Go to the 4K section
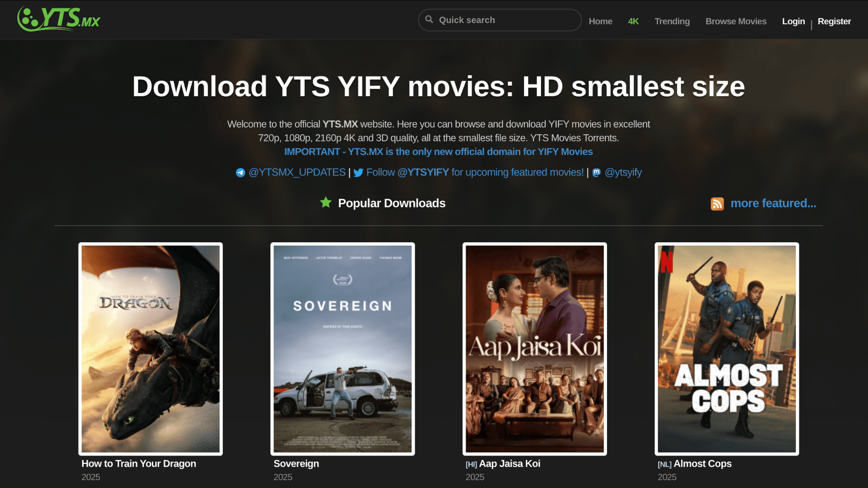 [633, 21]
